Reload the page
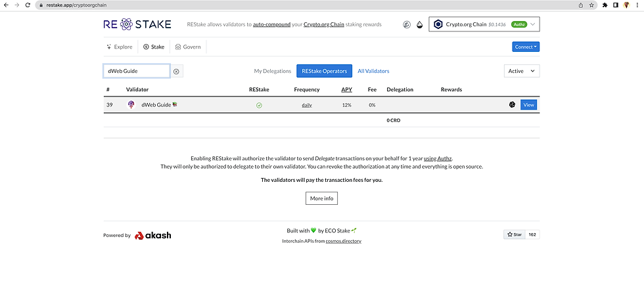 click(x=28, y=5)
